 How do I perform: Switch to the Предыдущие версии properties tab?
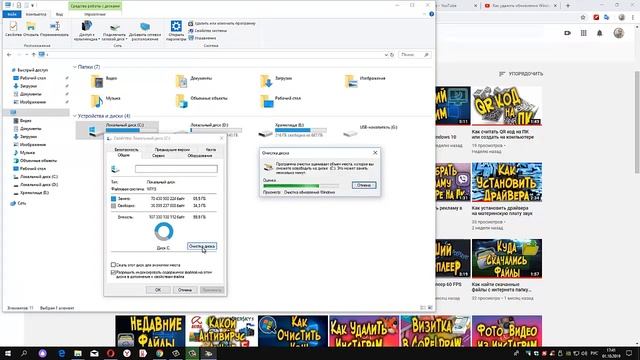click(x=172, y=150)
